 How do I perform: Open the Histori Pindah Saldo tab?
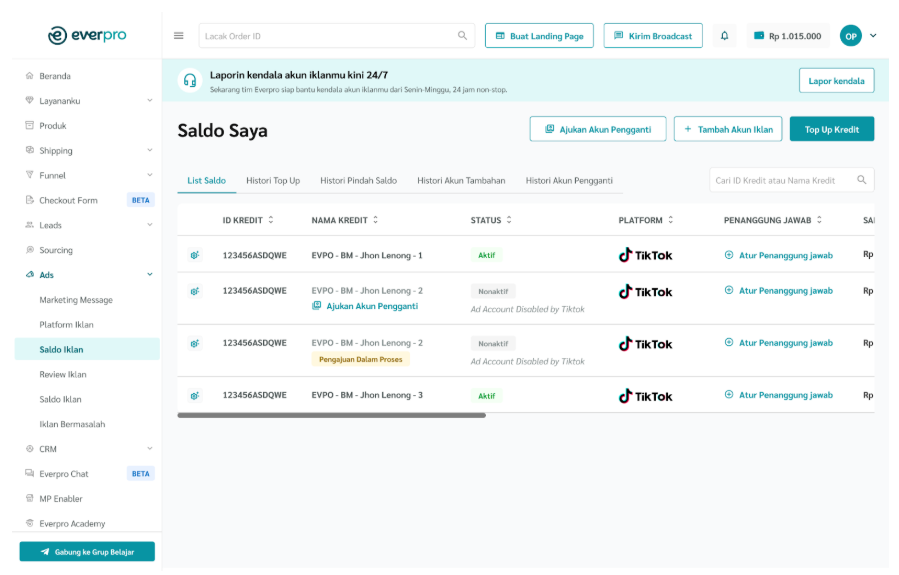coord(358,181)
